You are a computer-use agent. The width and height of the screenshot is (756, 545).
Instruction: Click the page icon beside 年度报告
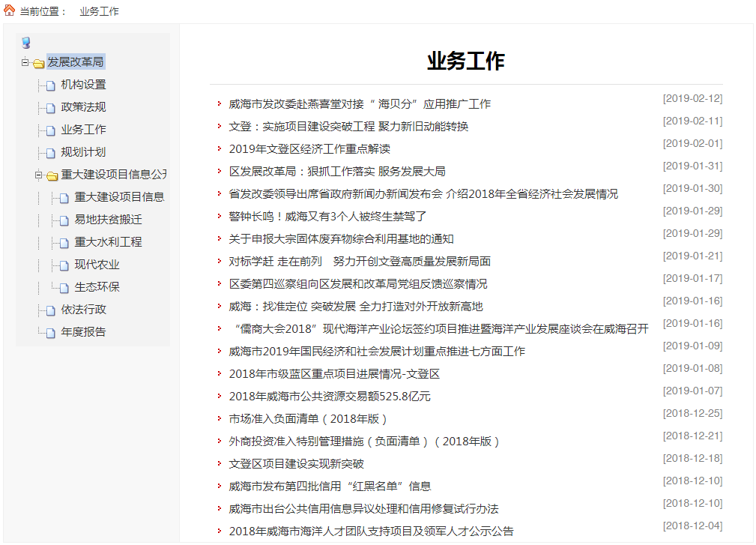point(51,333)
